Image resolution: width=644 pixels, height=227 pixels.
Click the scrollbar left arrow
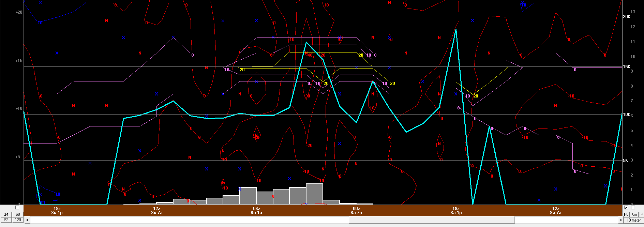pos(27,220)
